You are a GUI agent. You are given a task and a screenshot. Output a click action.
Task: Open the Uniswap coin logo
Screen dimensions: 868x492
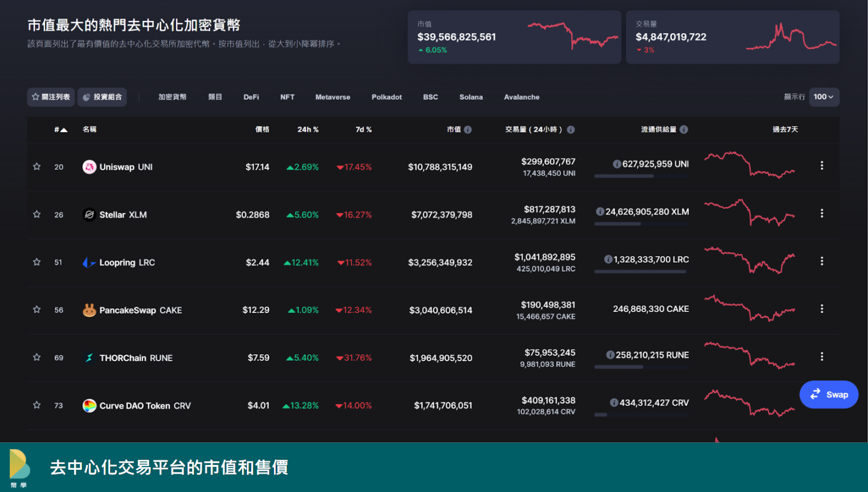(x=90, y=167)
